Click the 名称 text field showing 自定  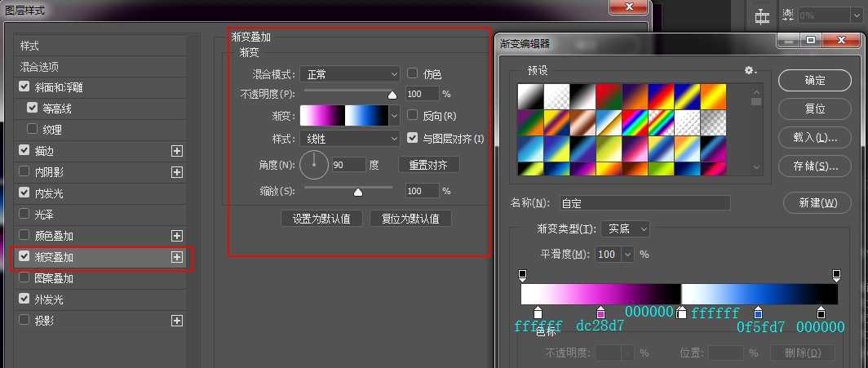point(644,202)
